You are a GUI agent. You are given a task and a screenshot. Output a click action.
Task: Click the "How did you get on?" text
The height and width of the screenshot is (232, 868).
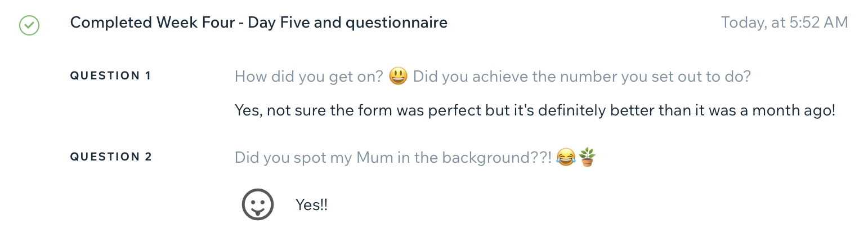pos(308,77)
